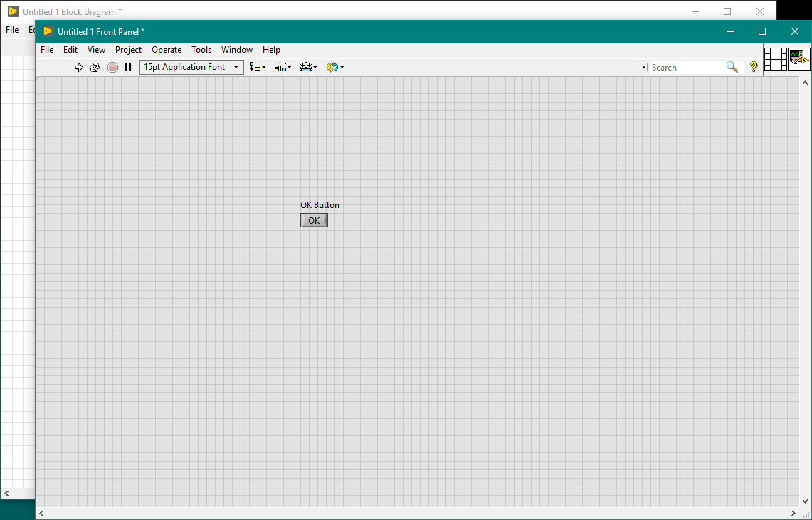Expand the Distribute Objects dropdown

(283, 67)
